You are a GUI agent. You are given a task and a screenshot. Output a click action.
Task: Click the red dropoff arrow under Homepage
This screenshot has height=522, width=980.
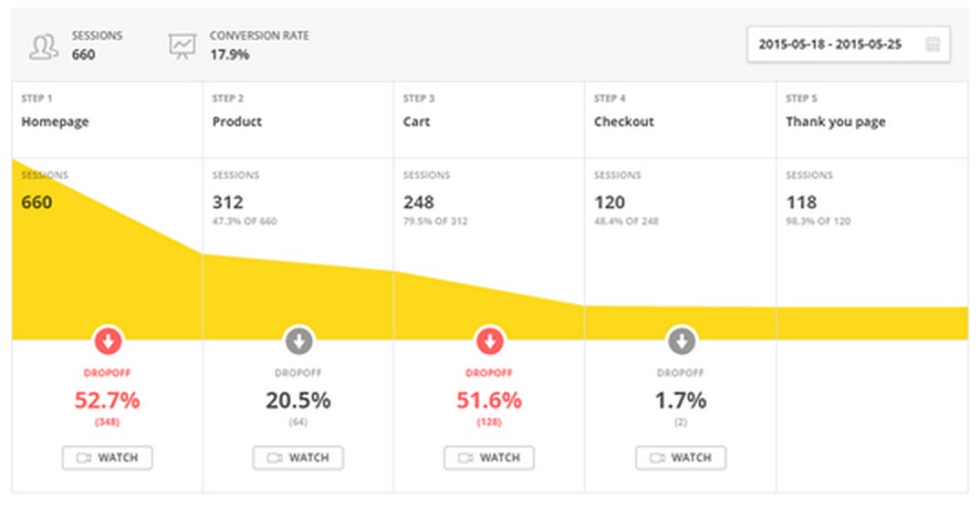[108, 341]
